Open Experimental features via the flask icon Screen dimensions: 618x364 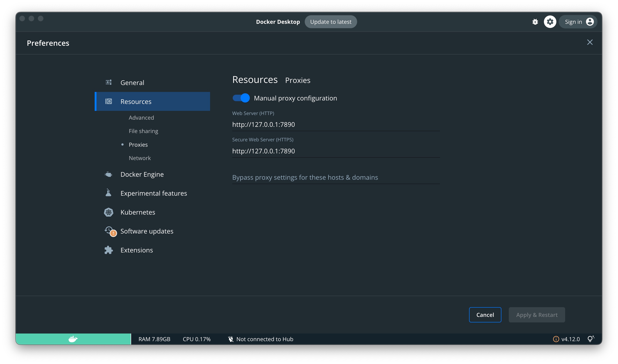pyautogui.click(x=109, y=193)
